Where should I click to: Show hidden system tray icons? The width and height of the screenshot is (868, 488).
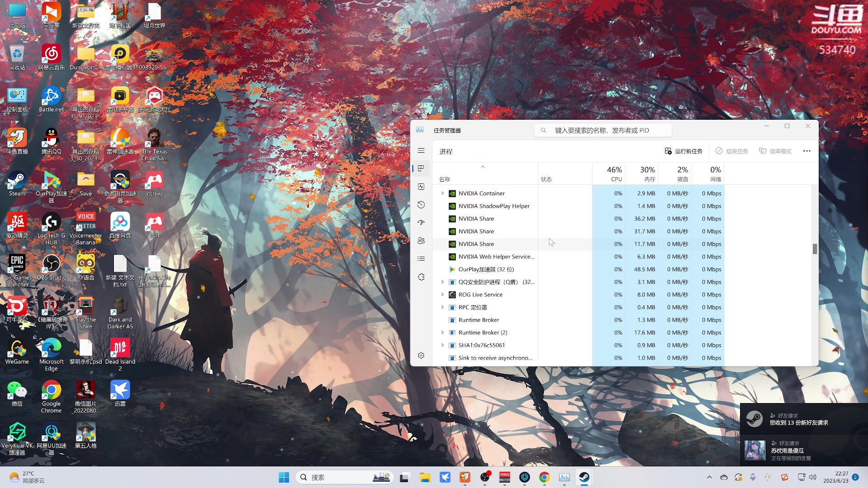(x=709, y=477)
